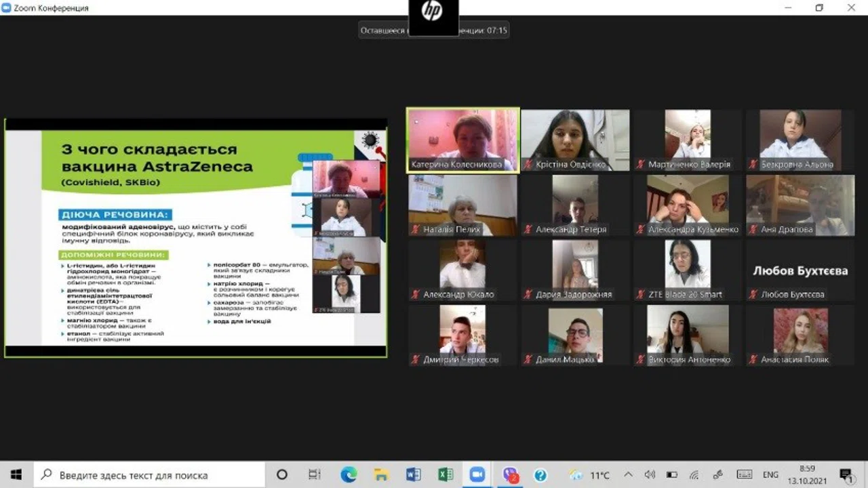This screenshot has height=488, width=868.
Task: Launch Microsoft Edge from the taskbar
Action: [348, 474]
